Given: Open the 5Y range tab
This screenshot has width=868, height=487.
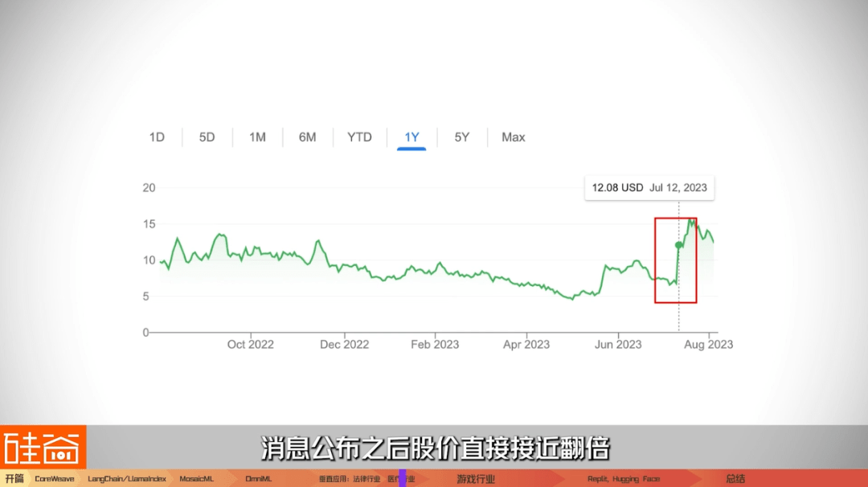Looking at the screenshot, I should pyautogui.click(x=461, y=137).
